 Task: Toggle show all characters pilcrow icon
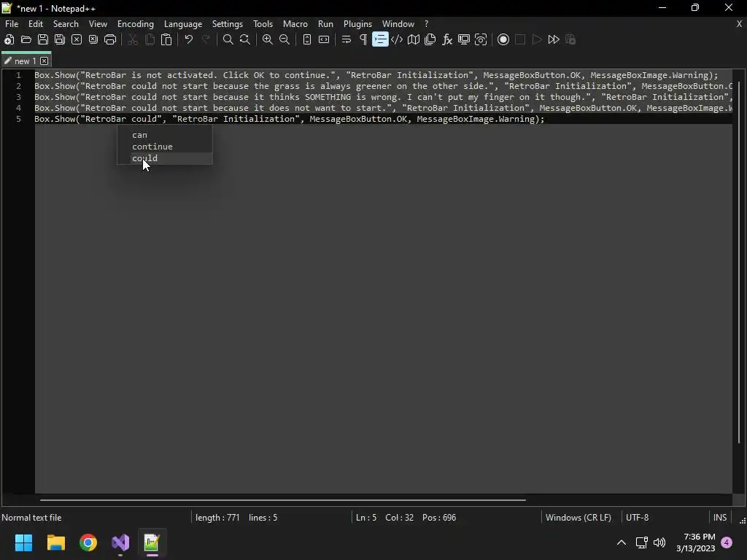(363, 39)
